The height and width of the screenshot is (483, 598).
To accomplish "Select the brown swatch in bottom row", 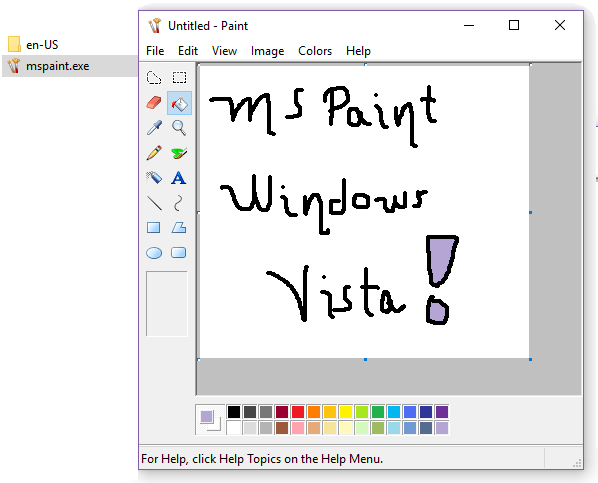I will (x=282, y=428).
